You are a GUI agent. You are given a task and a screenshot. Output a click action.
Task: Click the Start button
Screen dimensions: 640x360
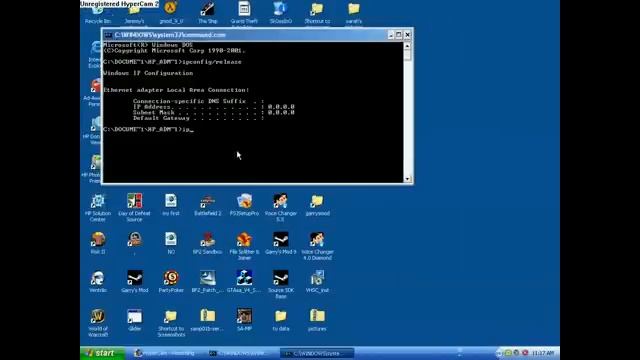[x=102, y=353]
